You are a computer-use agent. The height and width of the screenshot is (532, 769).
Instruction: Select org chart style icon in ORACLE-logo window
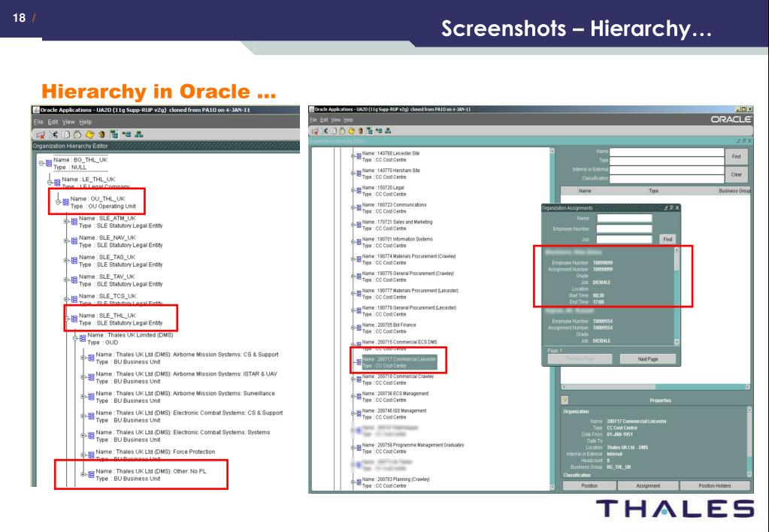388,131
